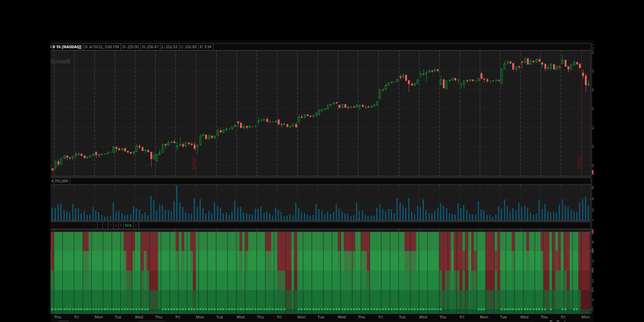Click the red vertical date marker near right edge
This screenshot has height=322, width=644.
[581, 120]
